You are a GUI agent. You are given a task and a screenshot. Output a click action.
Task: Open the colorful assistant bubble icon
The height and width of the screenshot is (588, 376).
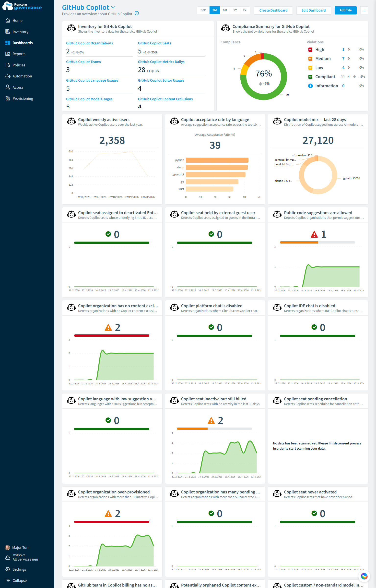[364, 576]
